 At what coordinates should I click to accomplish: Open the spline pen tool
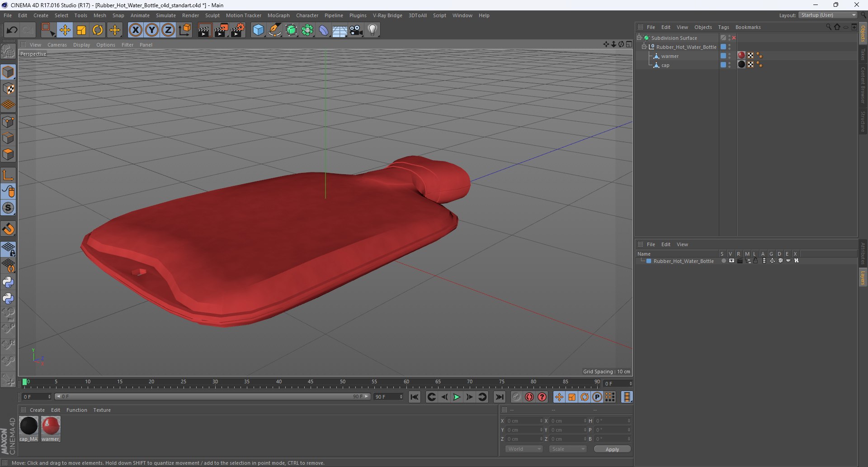[x=275, y=30]
